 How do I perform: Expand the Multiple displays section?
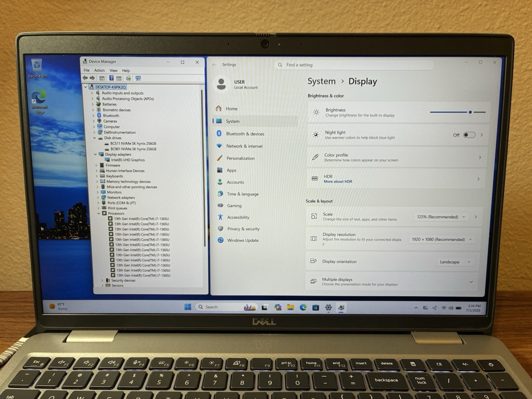coord(471,282)
